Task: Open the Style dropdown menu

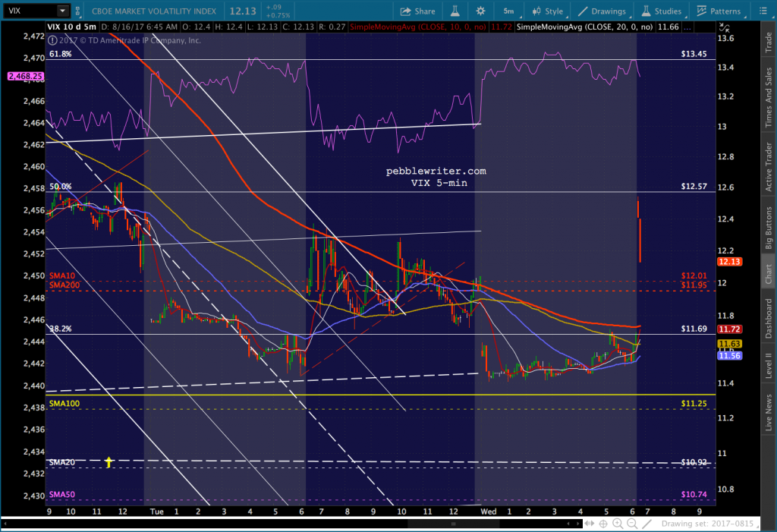Action: coord(548,11)
